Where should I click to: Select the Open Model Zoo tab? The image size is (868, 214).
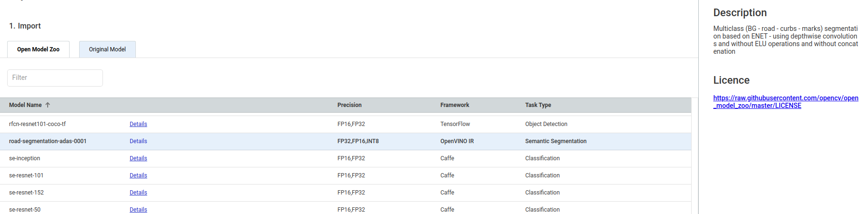[38, 49]
